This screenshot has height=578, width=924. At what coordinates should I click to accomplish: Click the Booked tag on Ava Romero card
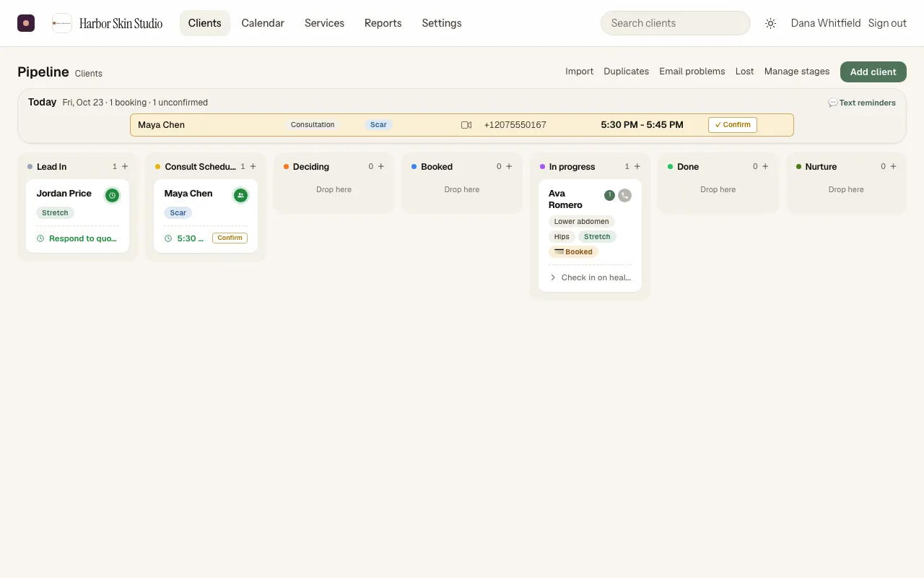coord(573,252)
